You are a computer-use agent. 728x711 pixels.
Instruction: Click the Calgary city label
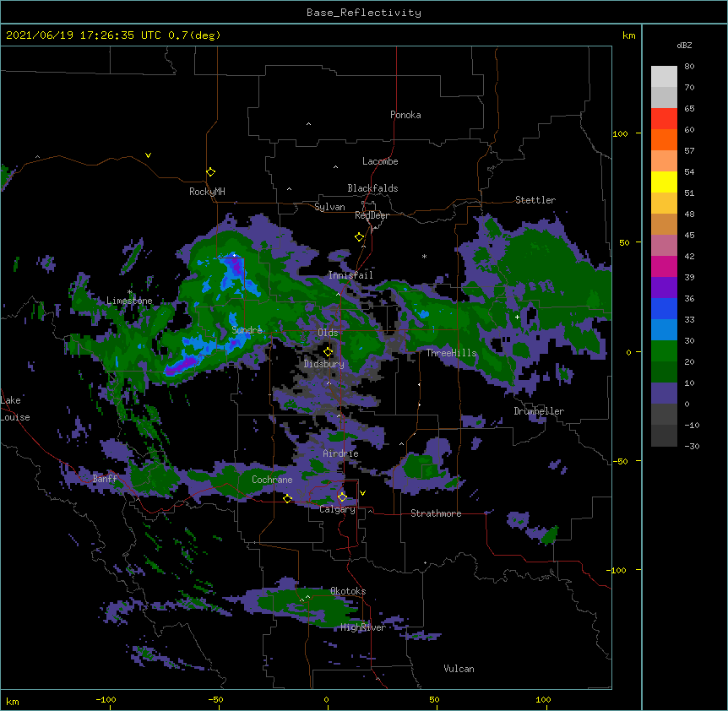[x=338, y=509]
